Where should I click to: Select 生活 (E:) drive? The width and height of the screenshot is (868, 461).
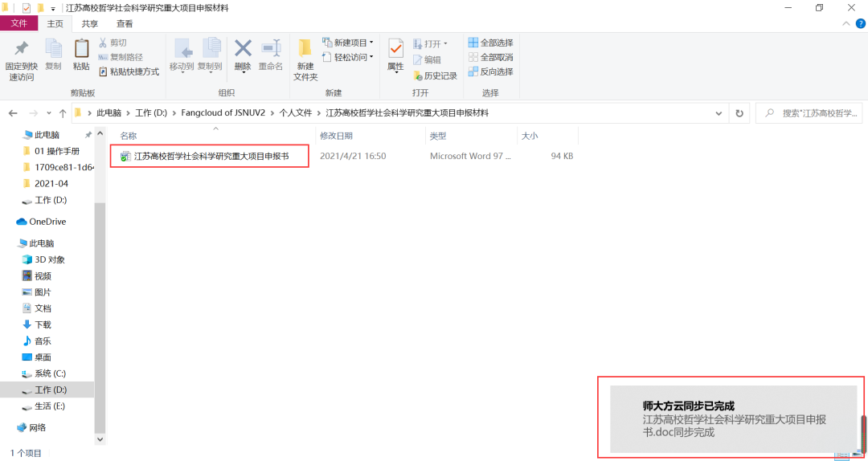point(43,406)
